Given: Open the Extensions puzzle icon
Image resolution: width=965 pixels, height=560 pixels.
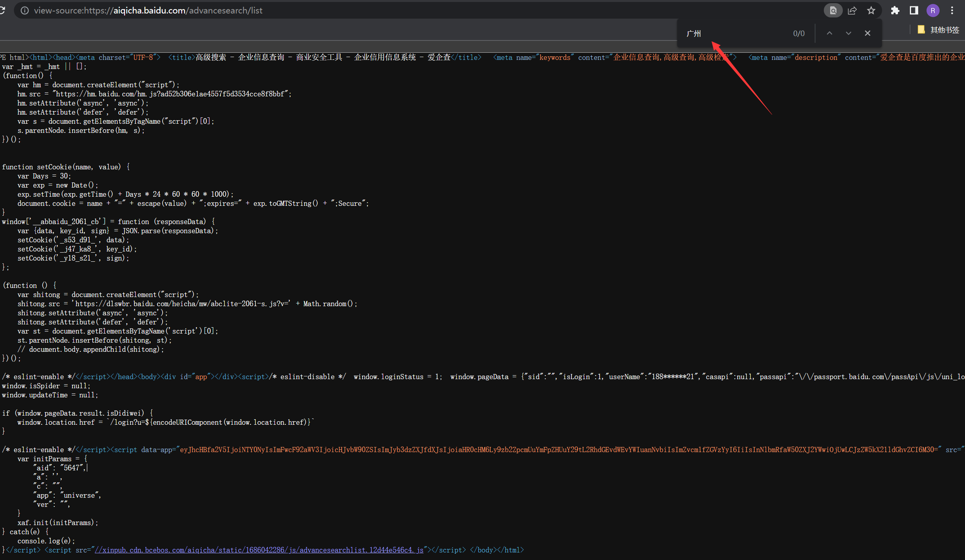Looking at the screenshot, I should (895, 10).
